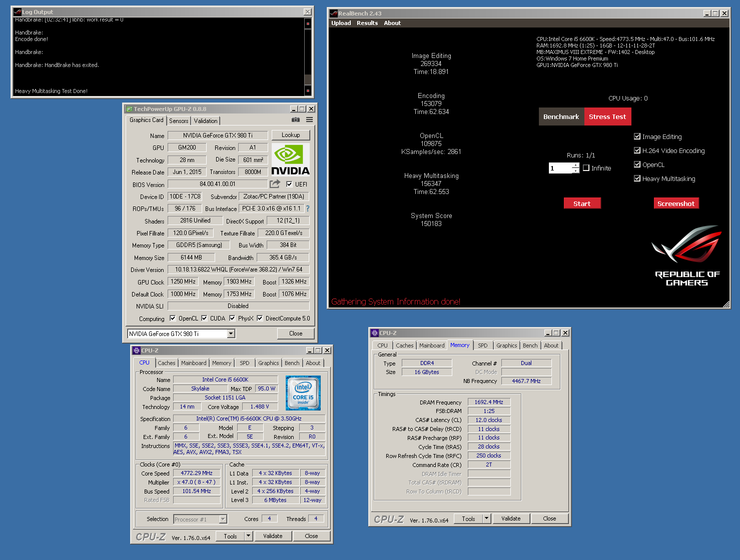Click the CPU-Z CPU tab window title icon
The image size is (740, 560).
pyautogui.click(x=137, y=350)
